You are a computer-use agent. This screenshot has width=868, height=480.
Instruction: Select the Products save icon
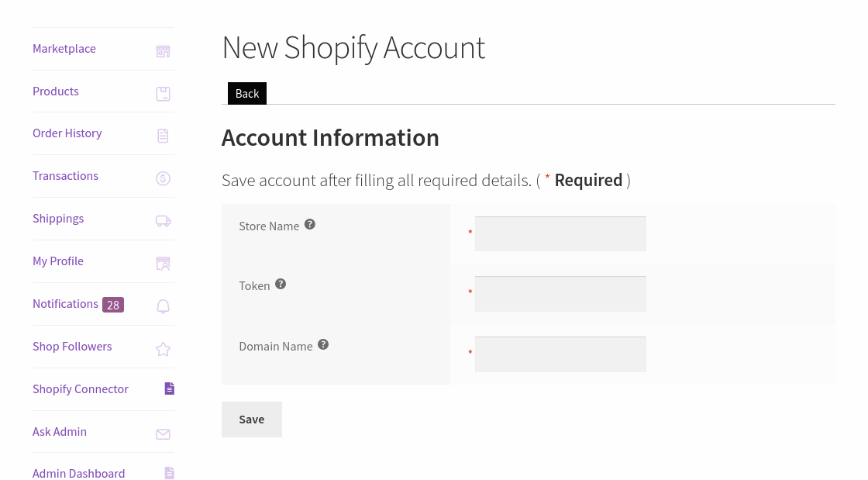point(163,93)
